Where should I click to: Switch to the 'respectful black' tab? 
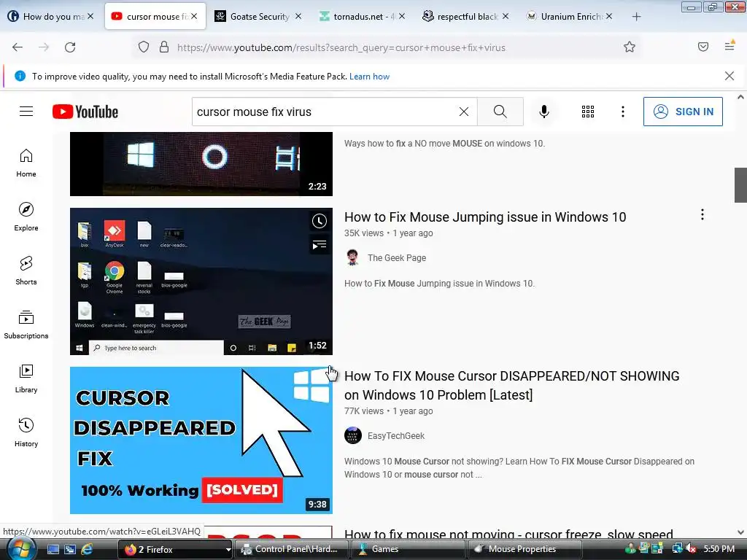tap(465, 17)
